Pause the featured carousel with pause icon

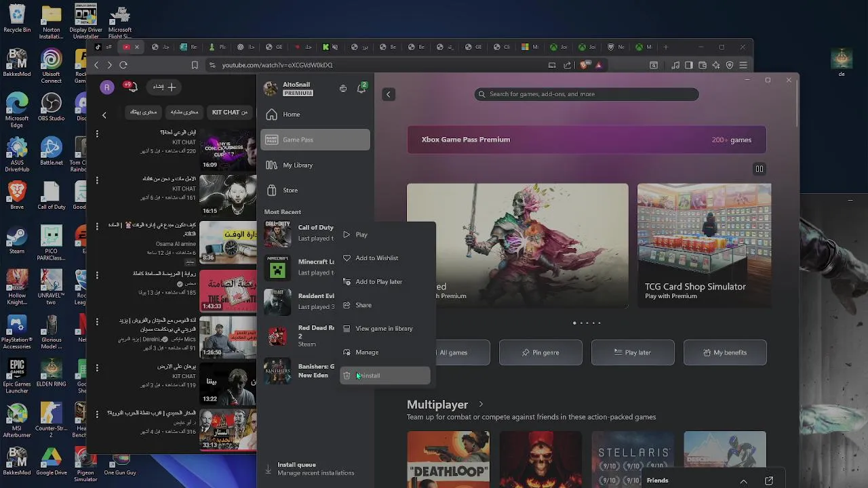click(759, 169)
